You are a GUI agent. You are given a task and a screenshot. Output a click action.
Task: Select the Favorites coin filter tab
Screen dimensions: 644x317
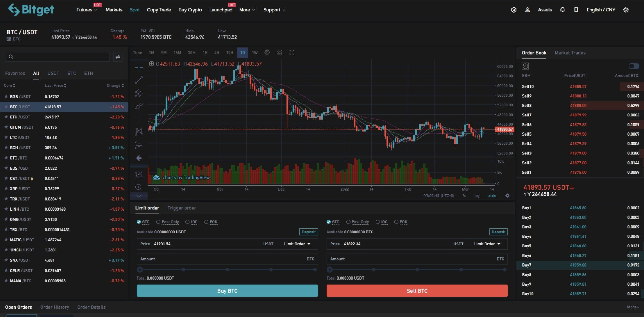pos(15,73)
